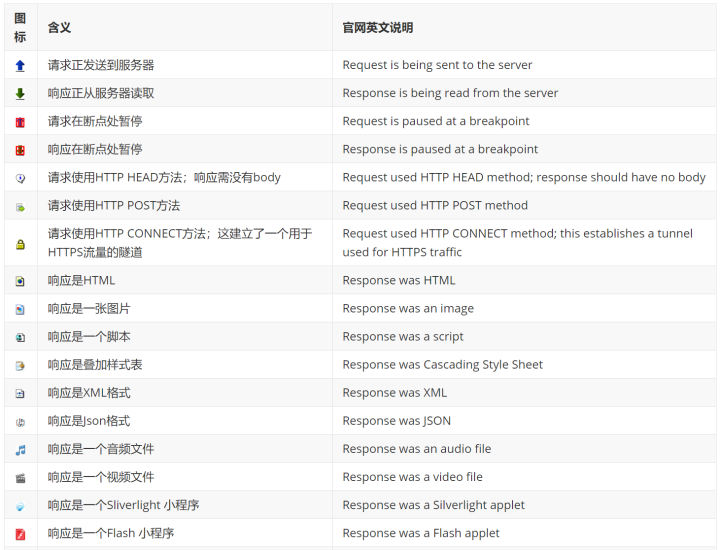This screenshot has height=550, width=720.
Task: Click 'Response was HTML'
Action: (399, 281)
